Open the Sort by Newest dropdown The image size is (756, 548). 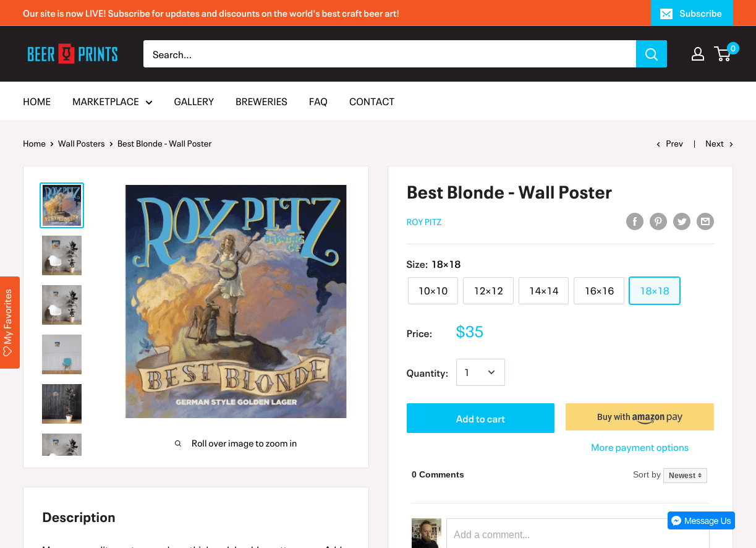[x=685, y=475]
